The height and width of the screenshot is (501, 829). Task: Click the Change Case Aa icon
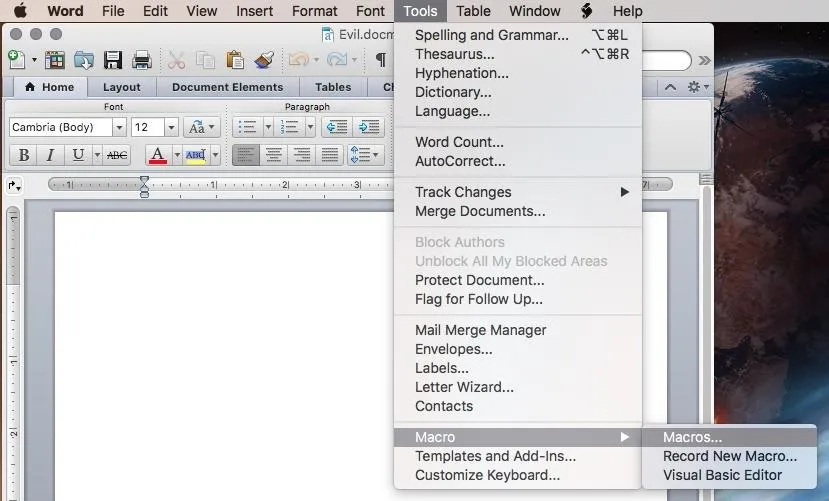click(x=202, y=127)
